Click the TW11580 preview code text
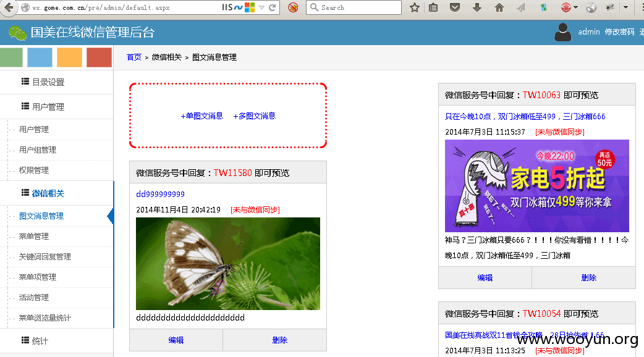 click(x=232, y=173)
